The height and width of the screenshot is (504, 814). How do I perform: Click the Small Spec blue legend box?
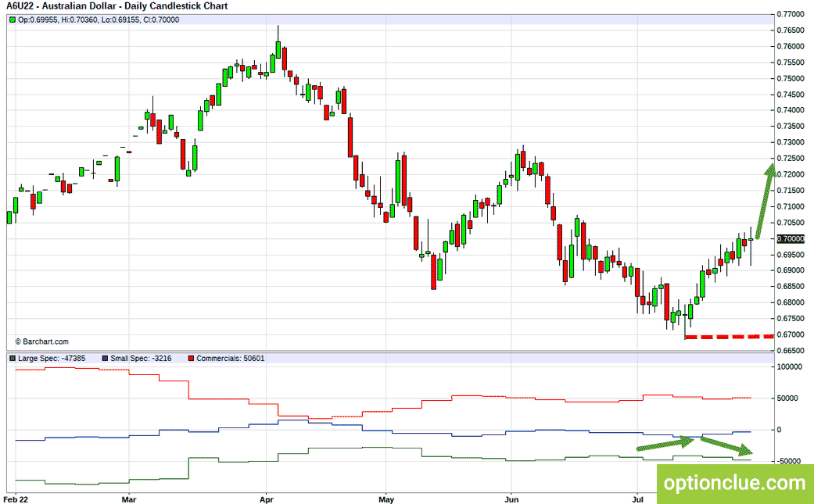pos(106,359)
